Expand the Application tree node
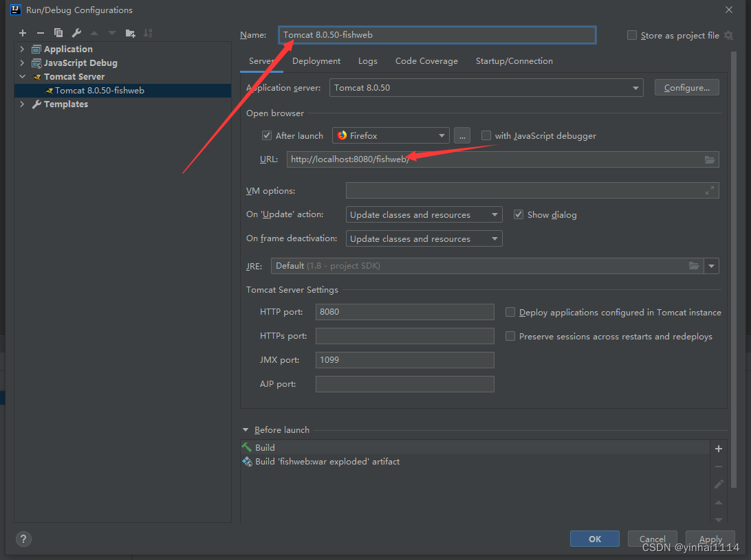 (x=22, y=49)
